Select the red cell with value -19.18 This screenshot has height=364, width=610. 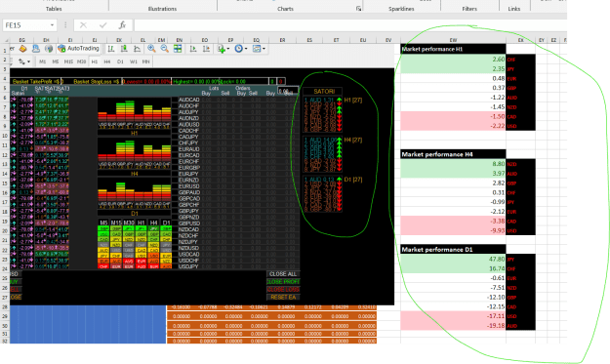453,326
